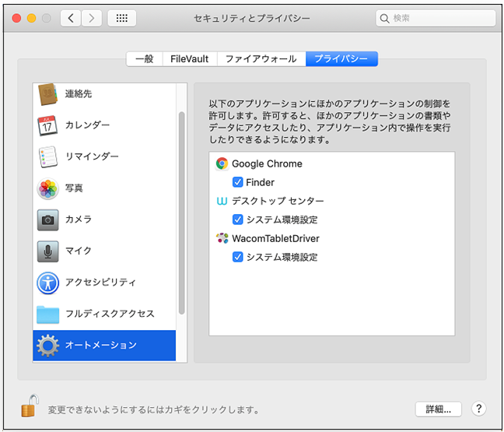The image size is (504, 432).
Task: Click the WacomTabletDriver app icon
Action: pyautogui.click(x=222, y=238)
